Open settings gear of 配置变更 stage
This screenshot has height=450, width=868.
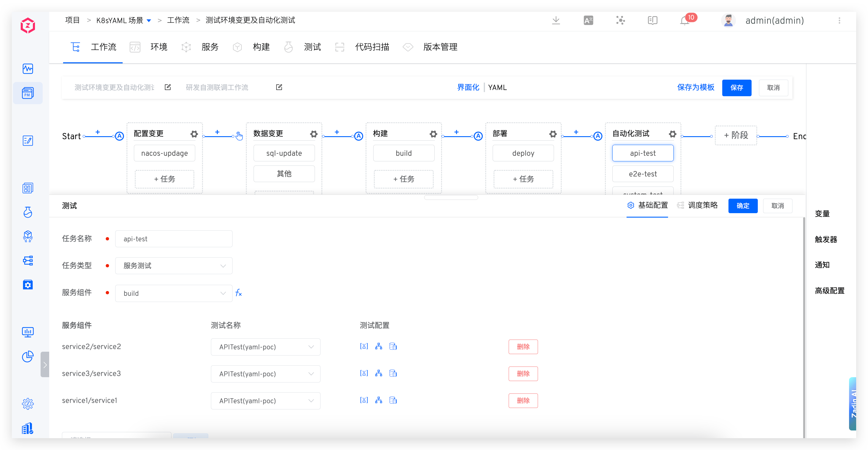point(194,134)
